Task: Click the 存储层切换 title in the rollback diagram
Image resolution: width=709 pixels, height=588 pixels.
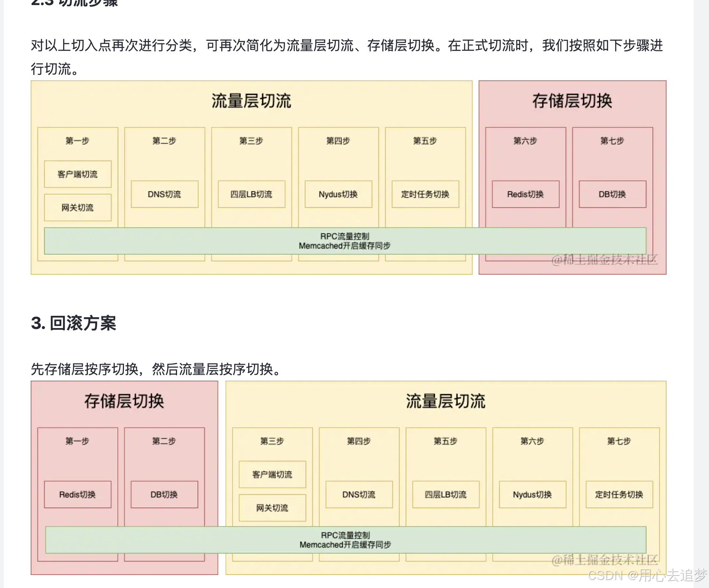Action: (x=124, y=401)
